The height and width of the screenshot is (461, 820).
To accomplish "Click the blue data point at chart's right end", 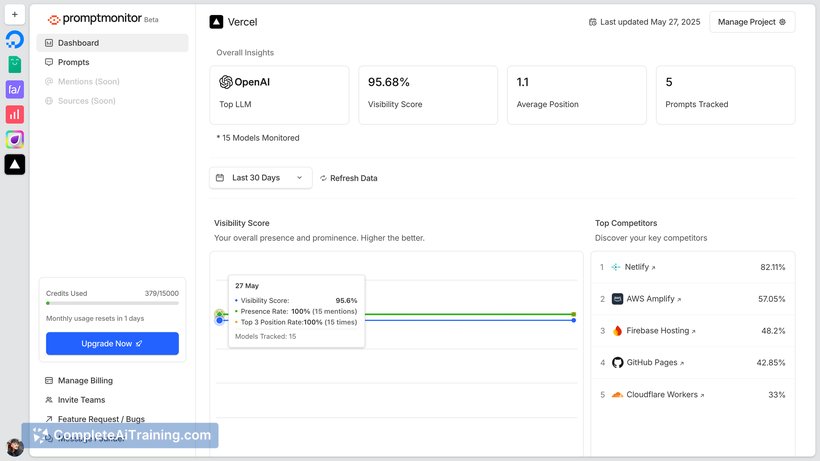I will point(574,320).
